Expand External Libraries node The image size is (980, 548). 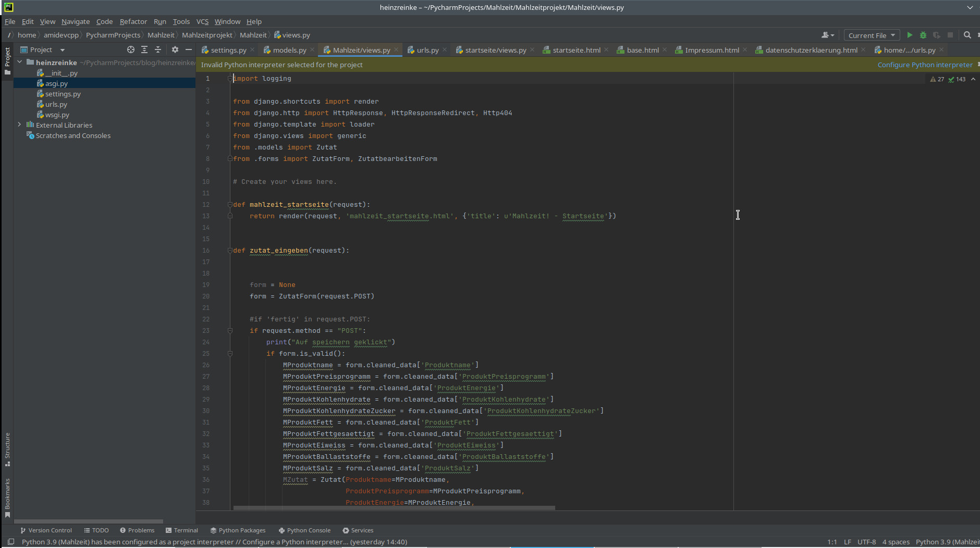click(x=20, y=124)
